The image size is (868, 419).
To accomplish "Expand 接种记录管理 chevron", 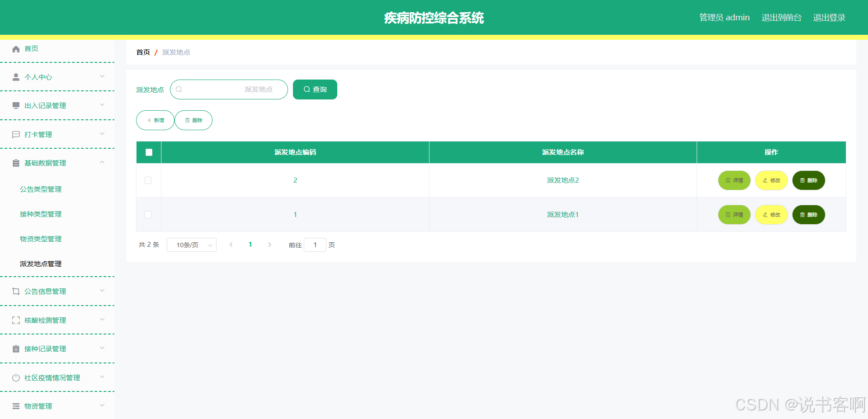I will pos(102,348).
